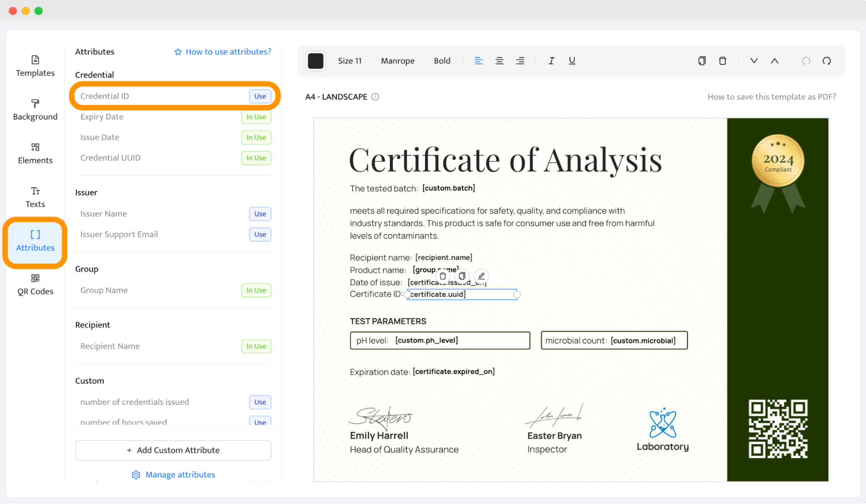Select the TEST PARAMETERS heading
866x504 pixels.
388,321
